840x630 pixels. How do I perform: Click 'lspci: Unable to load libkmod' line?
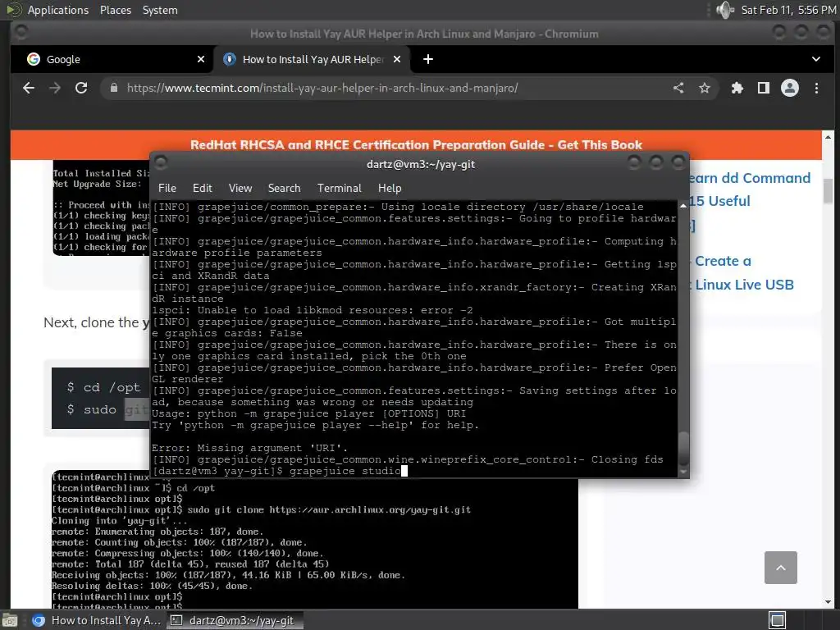tap(312, 310)
